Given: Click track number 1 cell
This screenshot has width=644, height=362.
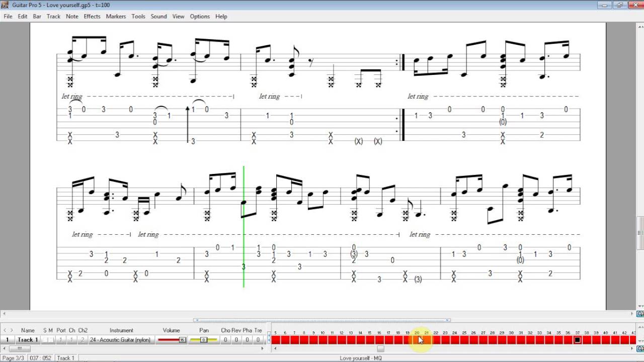Looking at the screenshot, I should point(7,340).
